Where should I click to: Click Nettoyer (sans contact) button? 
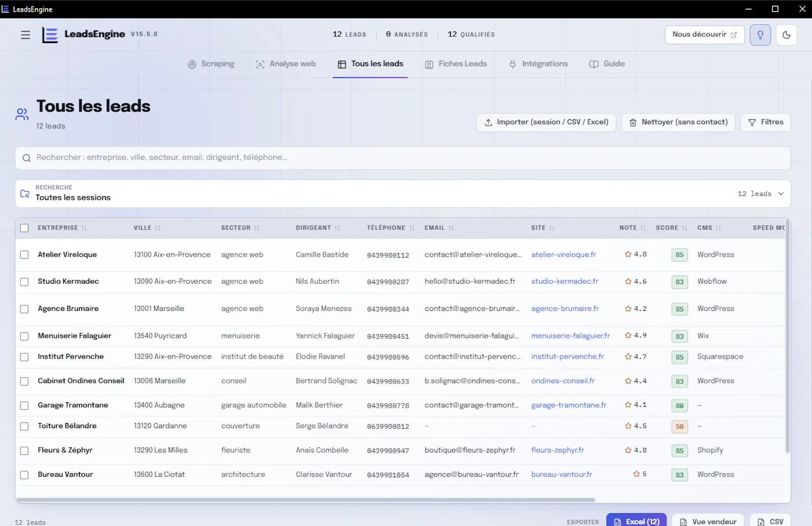[679, 122]
